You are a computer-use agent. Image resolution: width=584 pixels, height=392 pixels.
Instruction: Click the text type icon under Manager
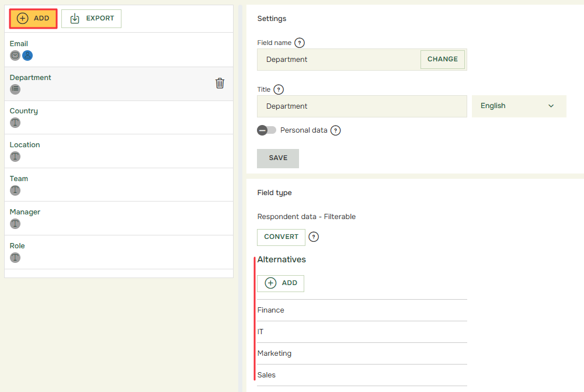pyautogui.click(x=15, y=224)
